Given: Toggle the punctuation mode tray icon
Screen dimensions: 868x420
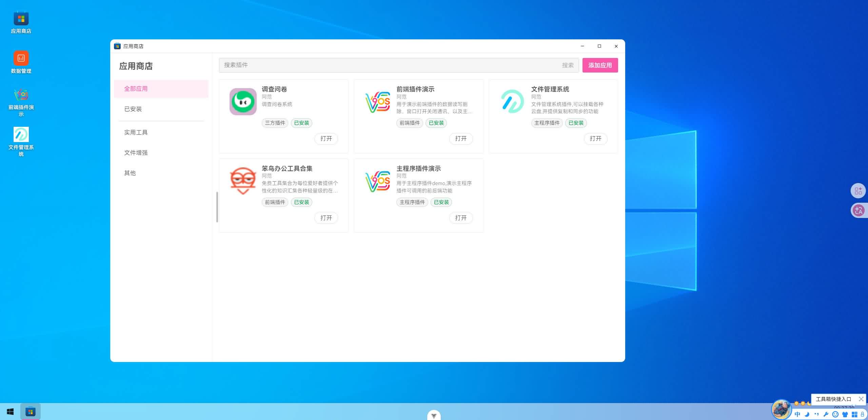Looking at the screenshot, I should (x=816, y=414).
